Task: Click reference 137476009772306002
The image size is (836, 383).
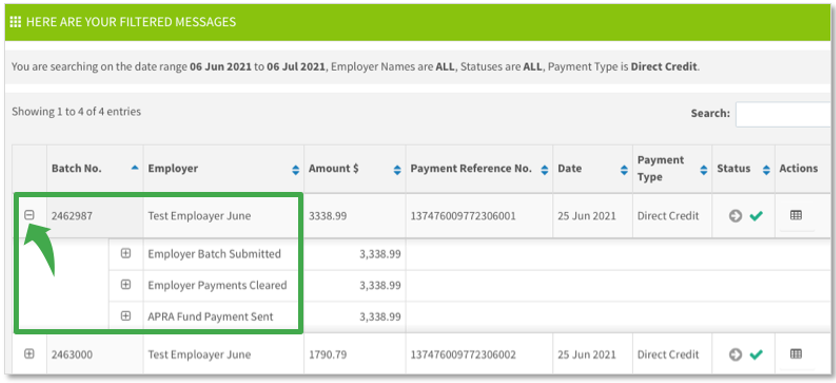Action: 463,355
